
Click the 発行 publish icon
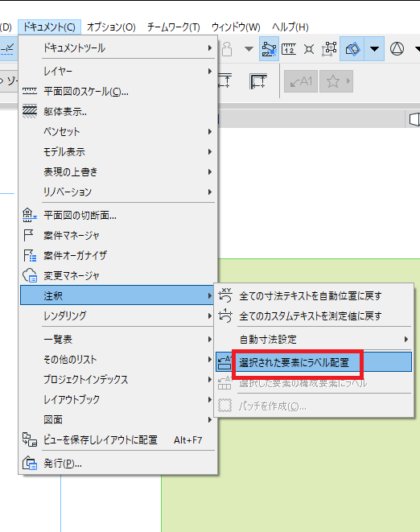click(x=30, y=463)
